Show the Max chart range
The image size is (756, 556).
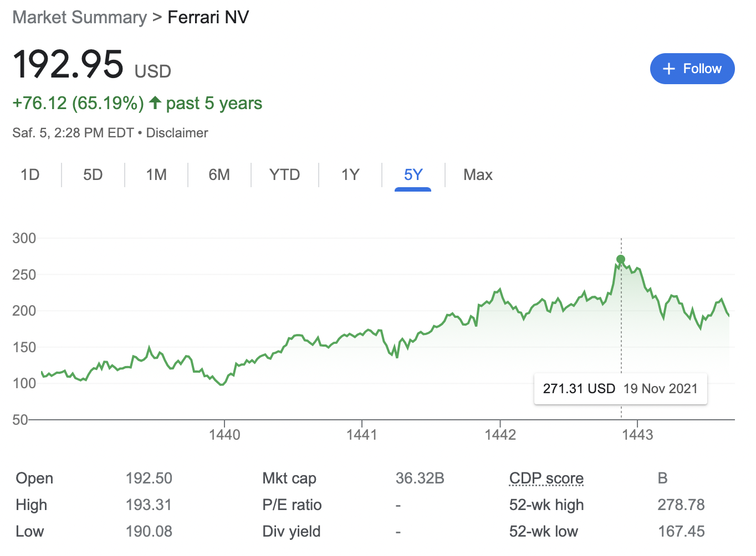(x=478, y=175)
